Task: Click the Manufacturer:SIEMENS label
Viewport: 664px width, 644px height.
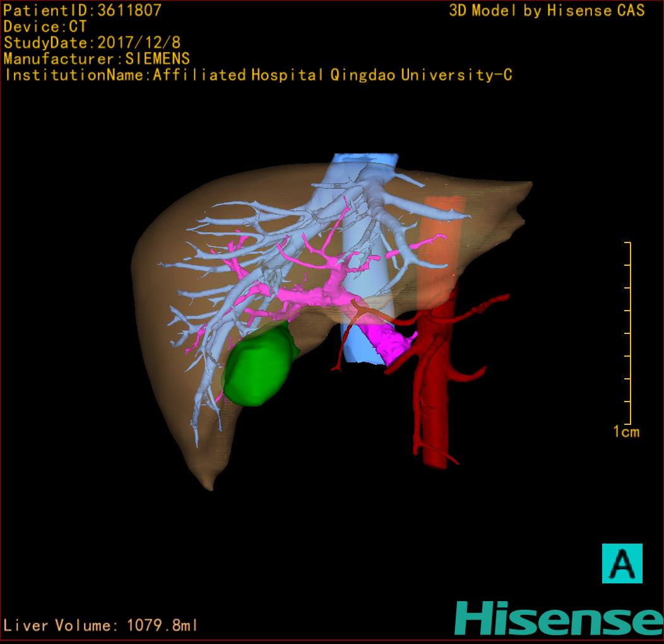Action: (x=97, y=59)
